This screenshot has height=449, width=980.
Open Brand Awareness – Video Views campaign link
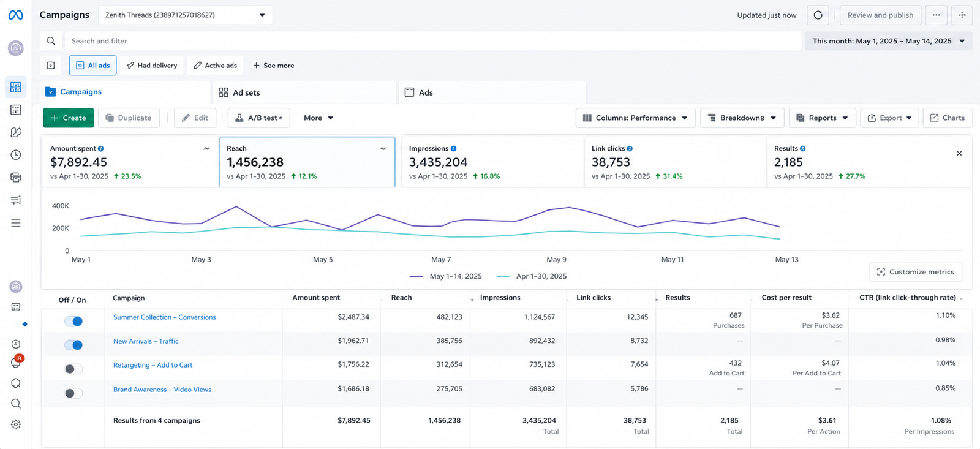[162, 390]
